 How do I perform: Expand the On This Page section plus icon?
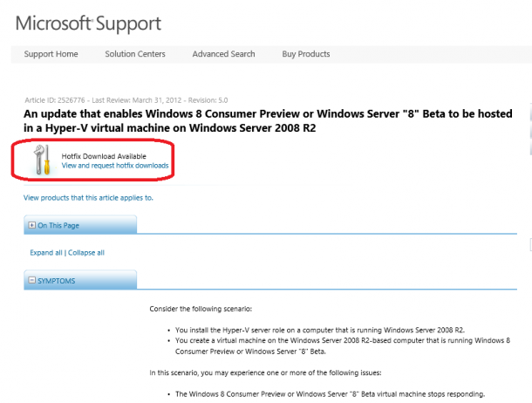click(x=32, y=225)
